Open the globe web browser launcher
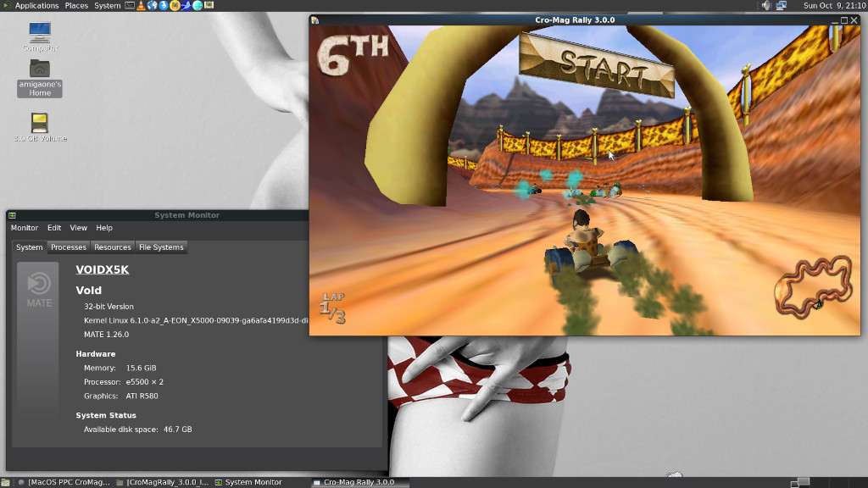 click(153, 6)
